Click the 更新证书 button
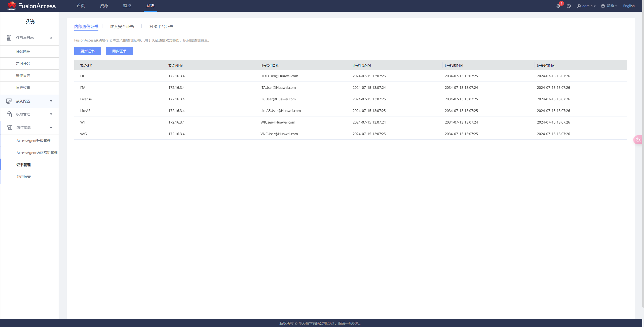 (x=88, y=51)
